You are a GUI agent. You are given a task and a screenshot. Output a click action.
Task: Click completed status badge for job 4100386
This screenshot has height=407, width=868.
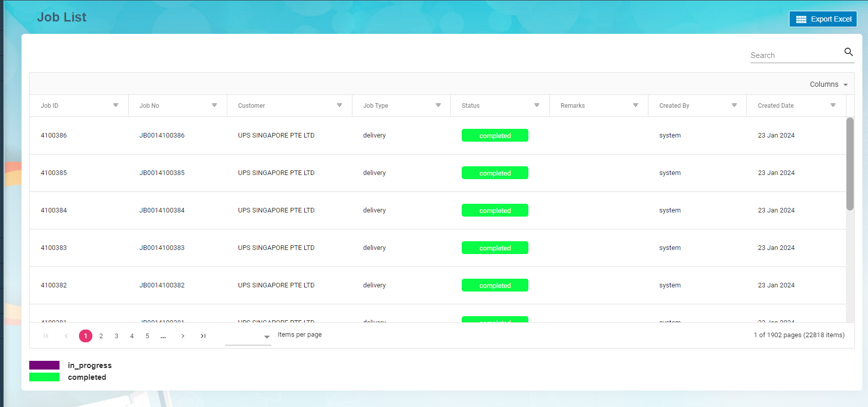pyautogui.click(x=495, y=135)
